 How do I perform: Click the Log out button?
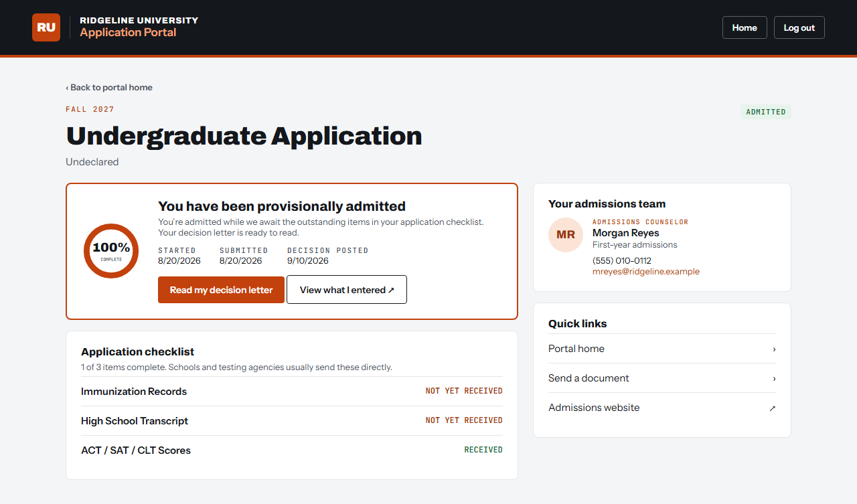pyautogui.click(x=799, y=27)
